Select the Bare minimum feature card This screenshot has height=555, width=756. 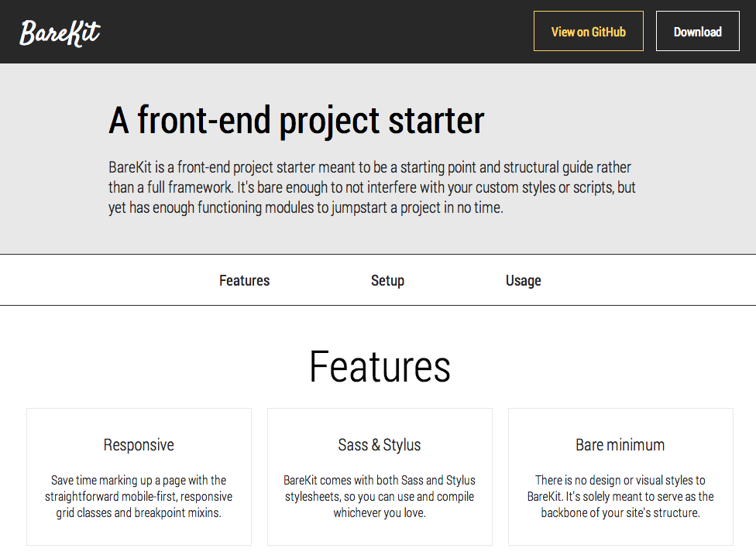pyautogui.click(x=620, y=477)
